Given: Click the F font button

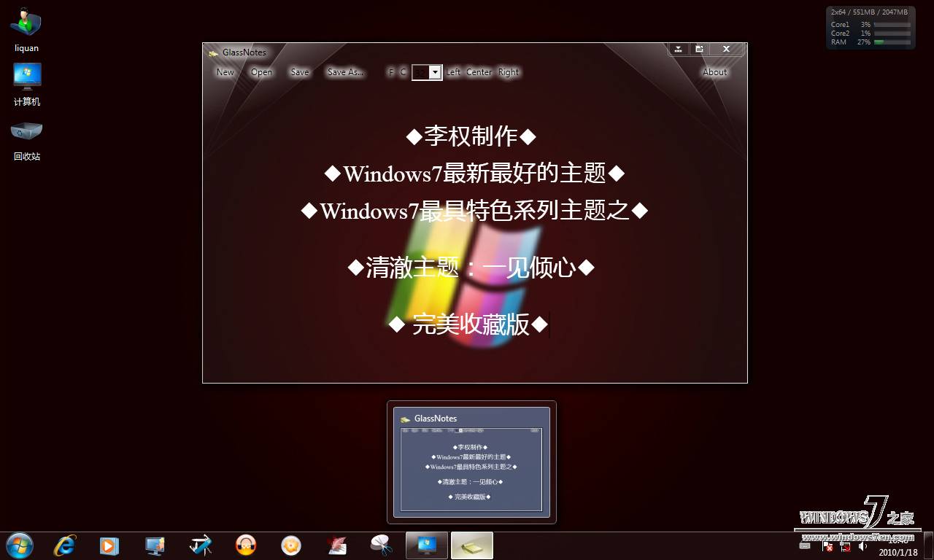Looking at the screenshot, I should [x=391, y=72].
